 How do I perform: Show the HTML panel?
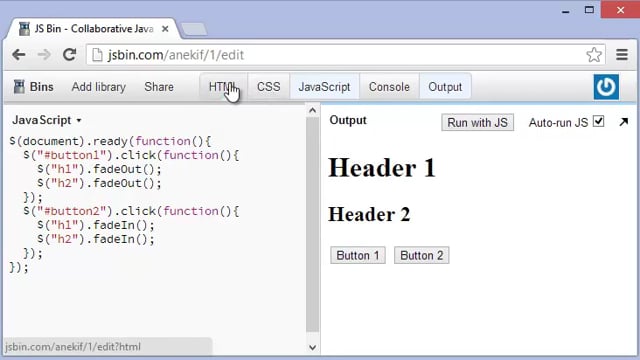click(223, 87)
